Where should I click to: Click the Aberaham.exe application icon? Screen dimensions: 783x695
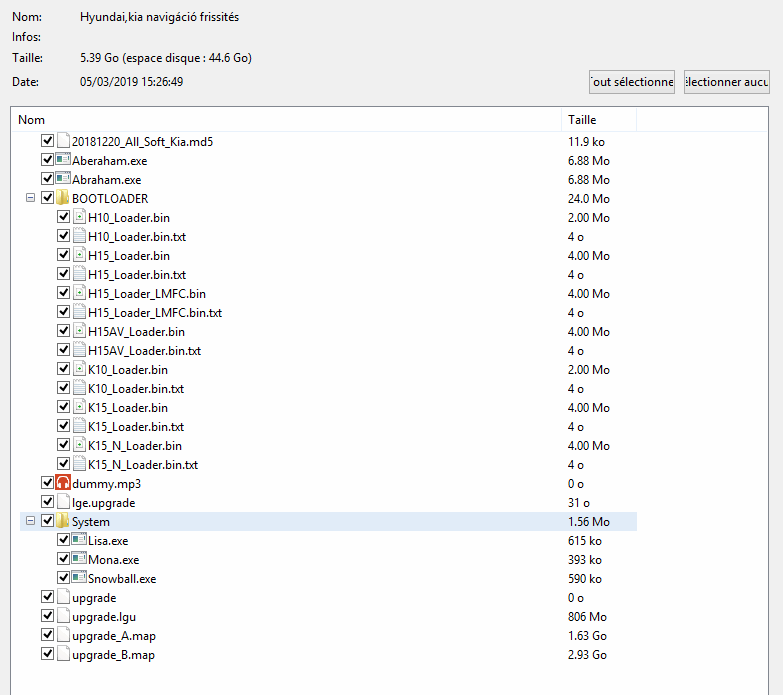(x=63, y=161)
